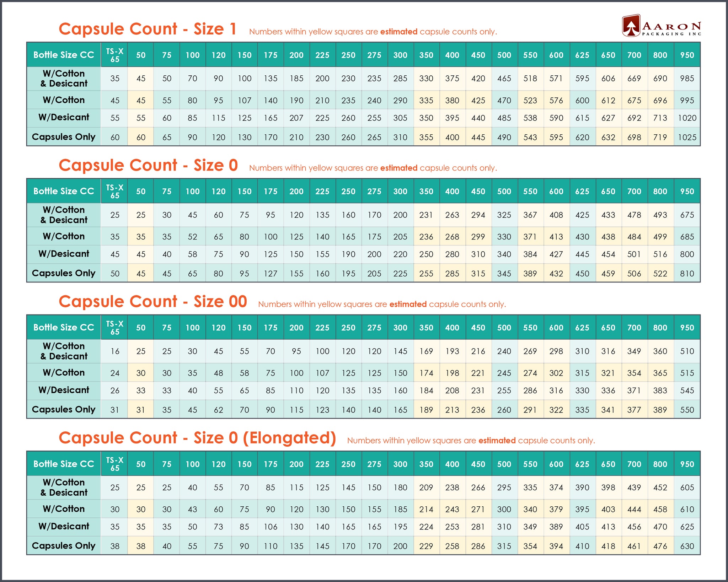
Task: Click the estimated counts note beside Size 1 heading
Action: [373, 32]
